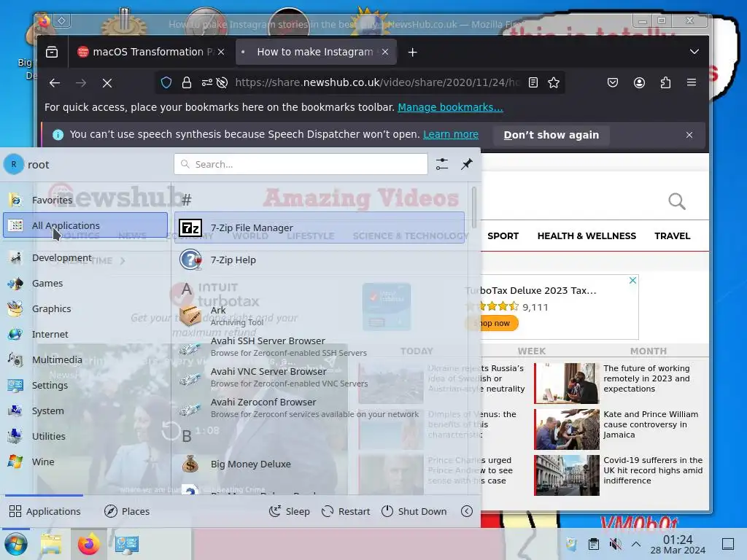
Task: Open Development category
Action: coord(85,257)
